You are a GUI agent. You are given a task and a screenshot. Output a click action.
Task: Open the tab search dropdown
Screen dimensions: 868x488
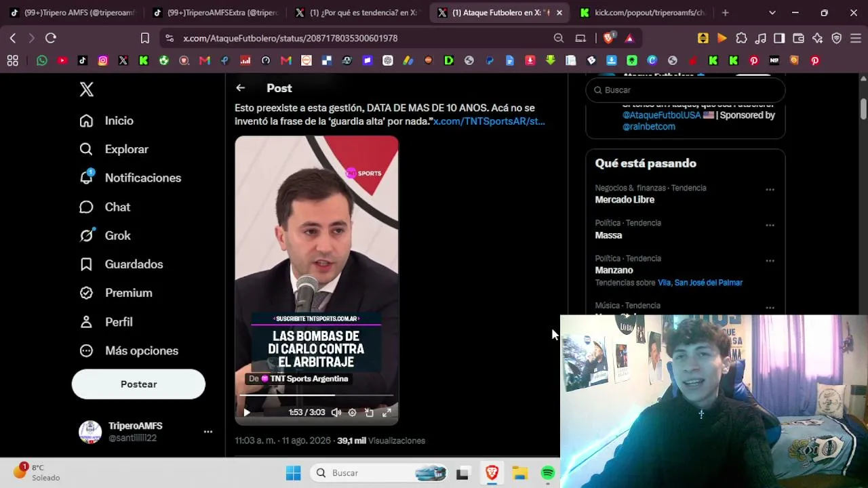tap(772, 12)
